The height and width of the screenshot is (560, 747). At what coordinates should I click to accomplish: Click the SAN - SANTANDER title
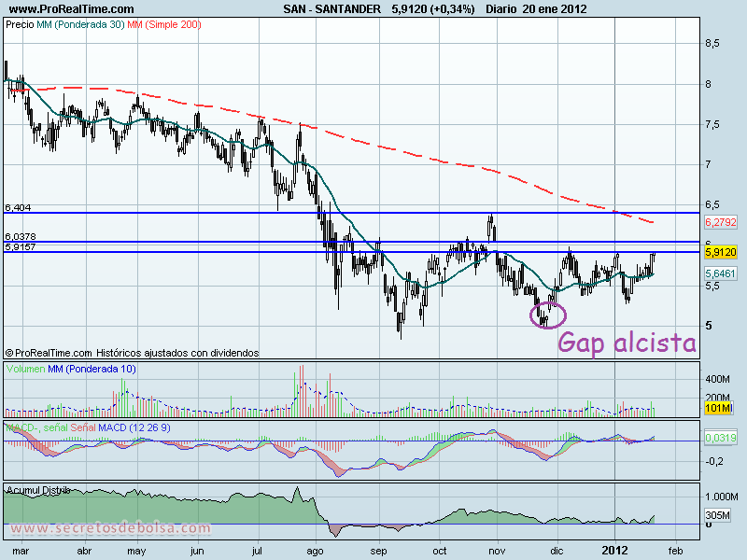[332, 8]
